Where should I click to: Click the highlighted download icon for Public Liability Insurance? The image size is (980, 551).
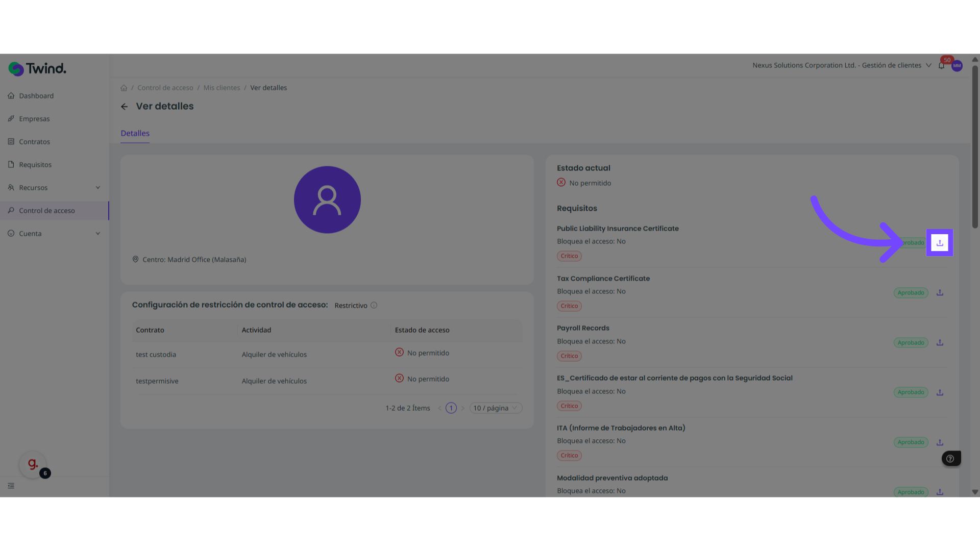[940, 243]
